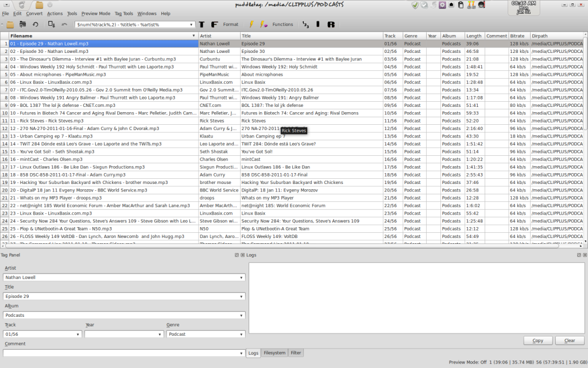Toggle the Preview Mode menu item
The image size is (588, 368).
click(x=95, y=13)
